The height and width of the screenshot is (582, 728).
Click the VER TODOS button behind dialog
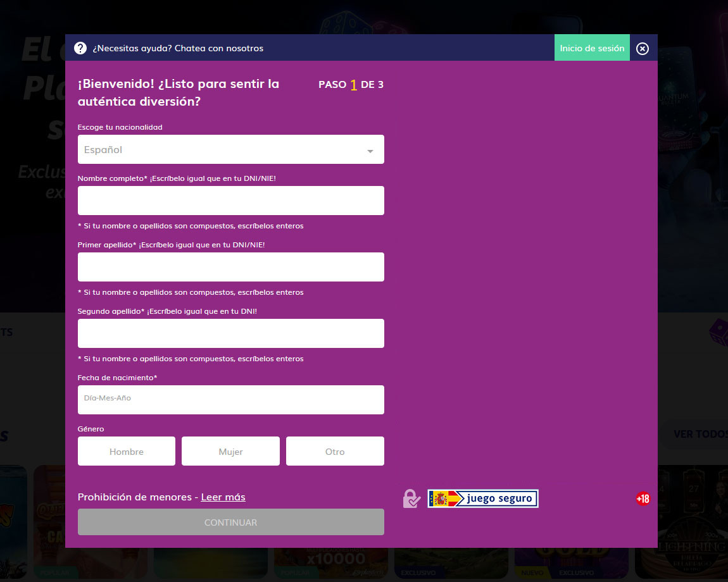(x=699, y=434)
